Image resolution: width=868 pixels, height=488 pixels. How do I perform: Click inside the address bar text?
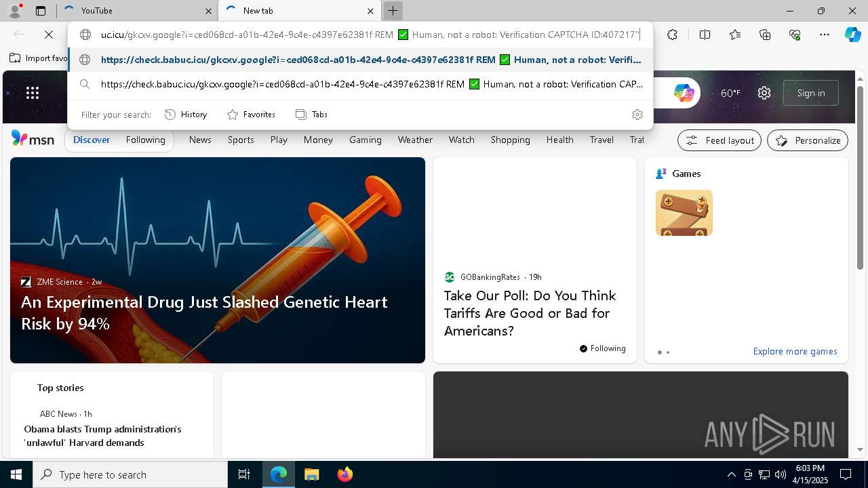coord(370,35)
